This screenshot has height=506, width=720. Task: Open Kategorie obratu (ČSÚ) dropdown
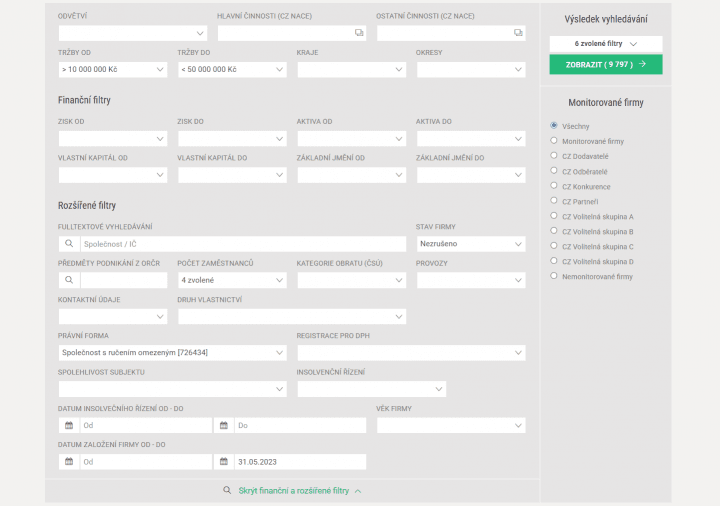pyautogui.click(x=352, y=280)
